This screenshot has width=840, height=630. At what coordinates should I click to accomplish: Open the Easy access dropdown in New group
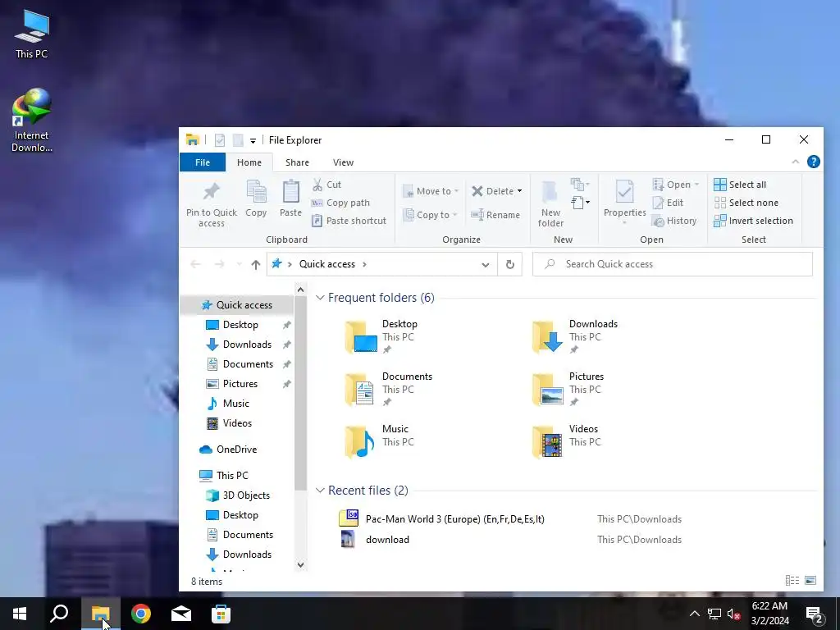[580, 203]
